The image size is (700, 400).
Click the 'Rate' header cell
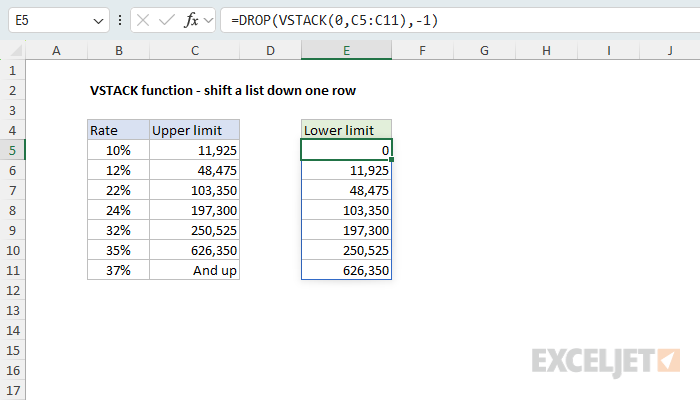119,130
